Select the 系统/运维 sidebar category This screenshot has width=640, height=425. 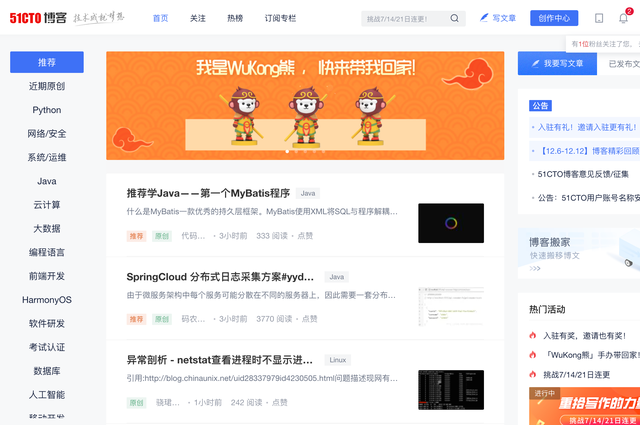[x=47, y=157]
